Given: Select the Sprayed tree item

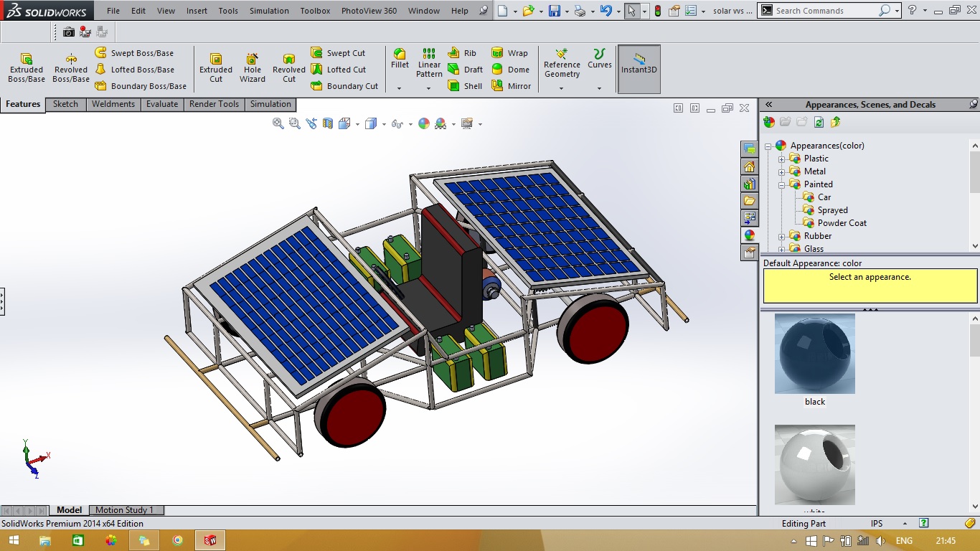Looking at the screenshot, I should pyautogui.click(x=832, y=210).
